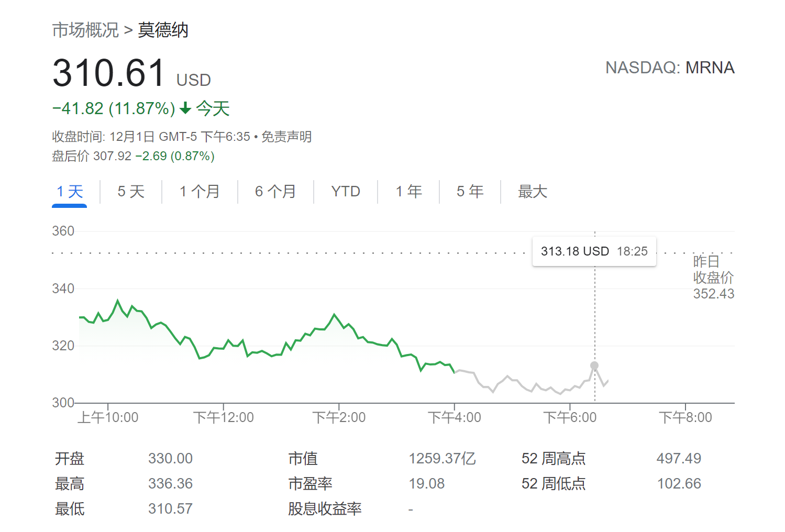Click the green down arrow beside 11.87%
Screen dimensions: 785x532
coord(185,108)
